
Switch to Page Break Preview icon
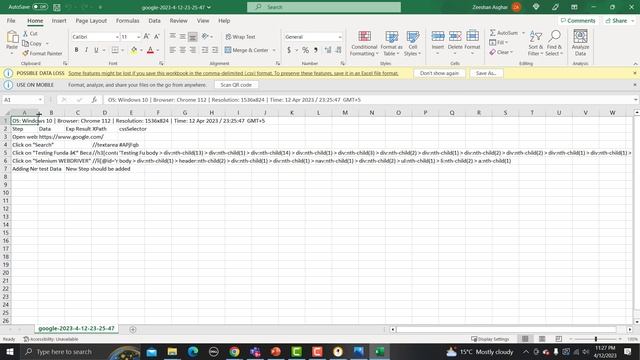point(558,339)
